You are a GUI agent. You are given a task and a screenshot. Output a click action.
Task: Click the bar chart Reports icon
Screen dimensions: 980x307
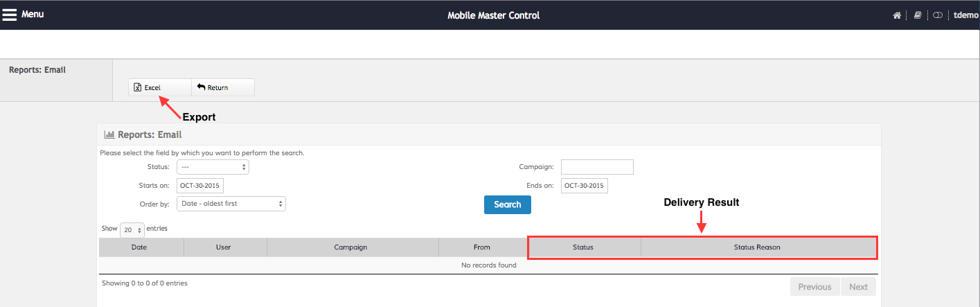coord(109,134)
